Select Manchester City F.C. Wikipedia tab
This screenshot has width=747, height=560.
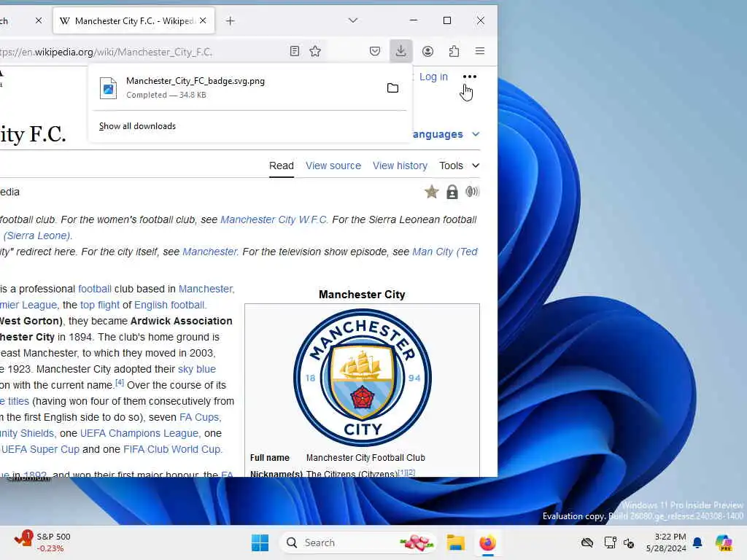coord(134,21)
